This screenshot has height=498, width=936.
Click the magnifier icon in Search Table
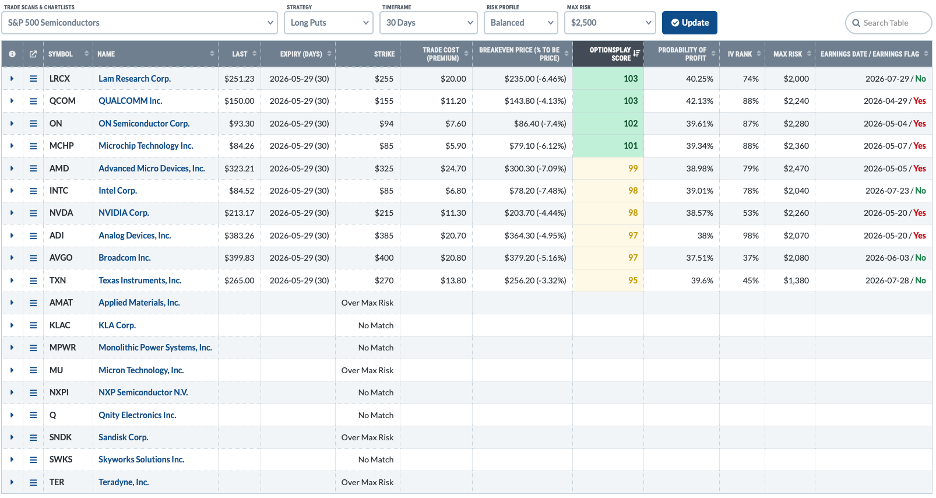pos(857,23)
